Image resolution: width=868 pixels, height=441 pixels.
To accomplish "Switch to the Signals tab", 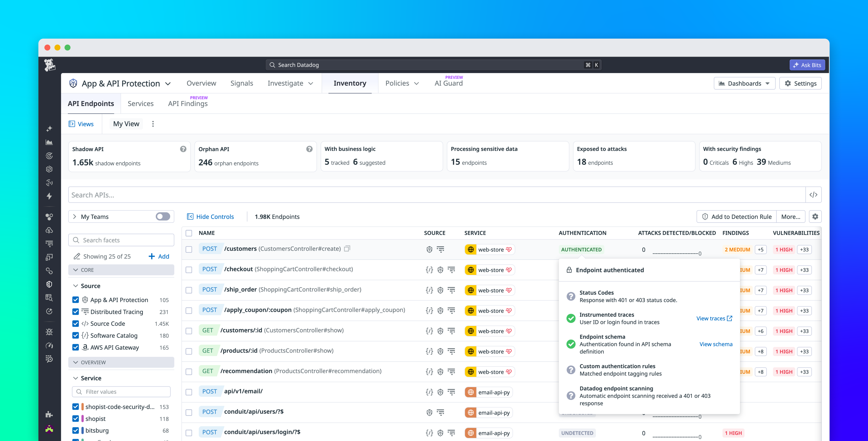I will 242,83.
